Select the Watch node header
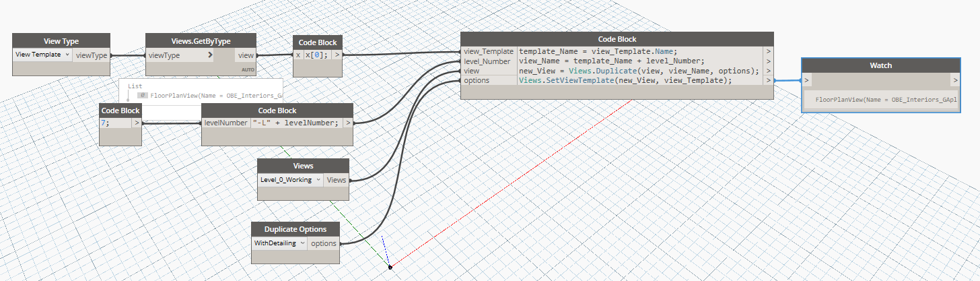 point(881,66)
